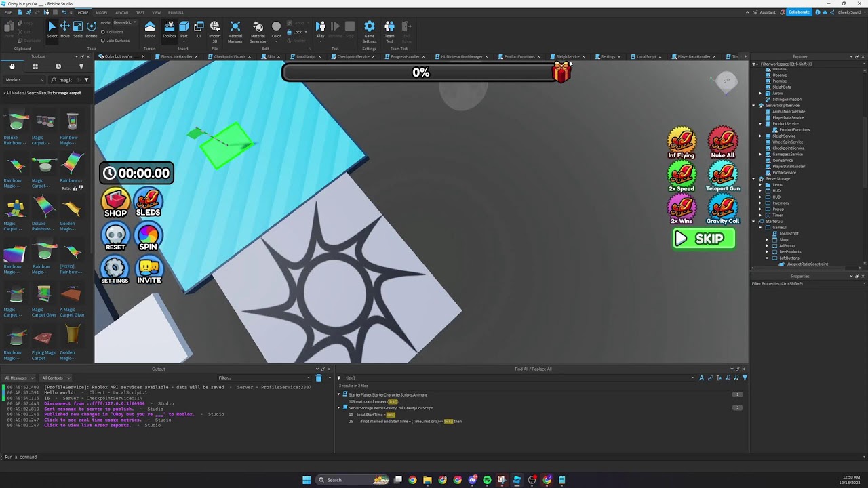
Task: Open the All Contexts filter dropdown
Action: click(x=54, y=378)
